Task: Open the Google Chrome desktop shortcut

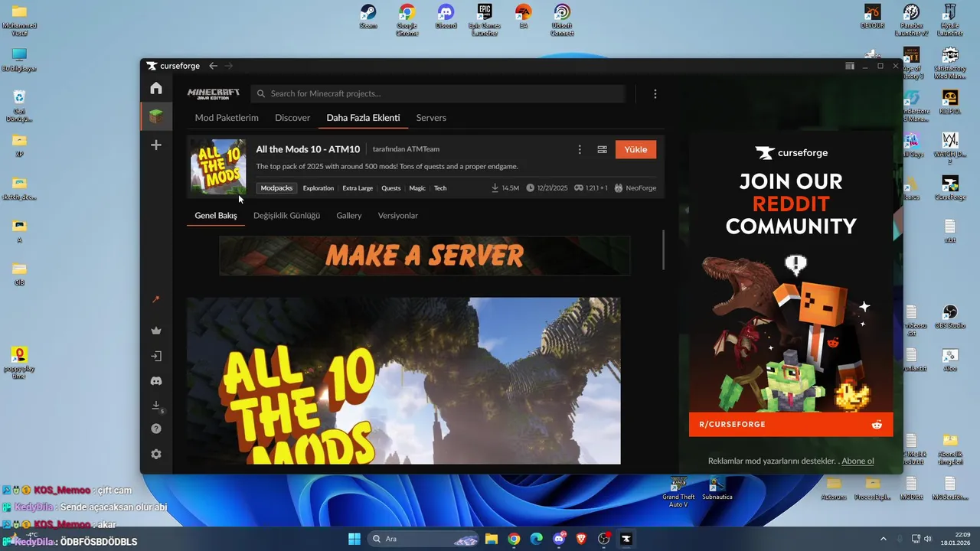Action: point(407,21)
